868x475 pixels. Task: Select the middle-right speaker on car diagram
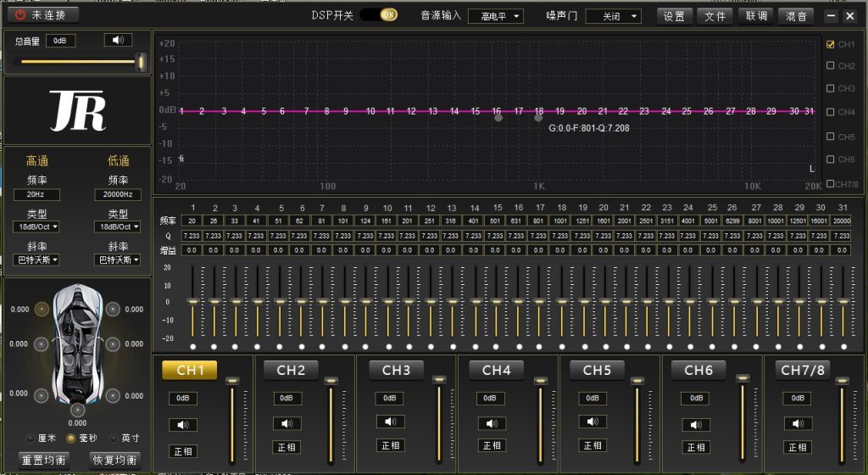coord(113,344)
